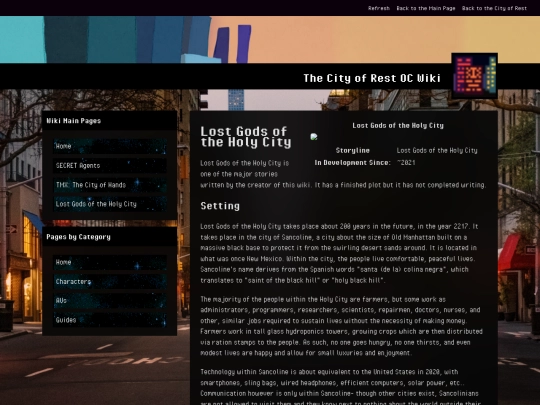
Task: Open THK: The City of Hands page
Action: 110,185
